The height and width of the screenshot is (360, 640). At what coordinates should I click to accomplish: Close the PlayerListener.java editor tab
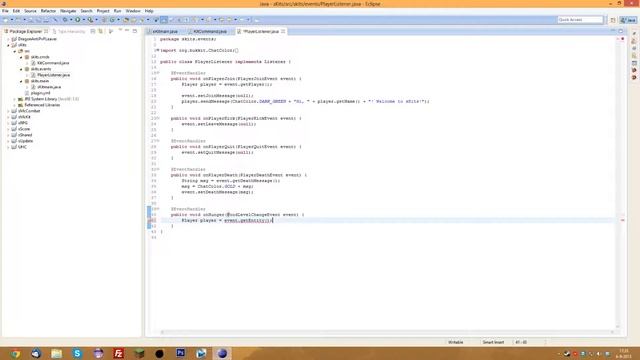pos(283,31)
